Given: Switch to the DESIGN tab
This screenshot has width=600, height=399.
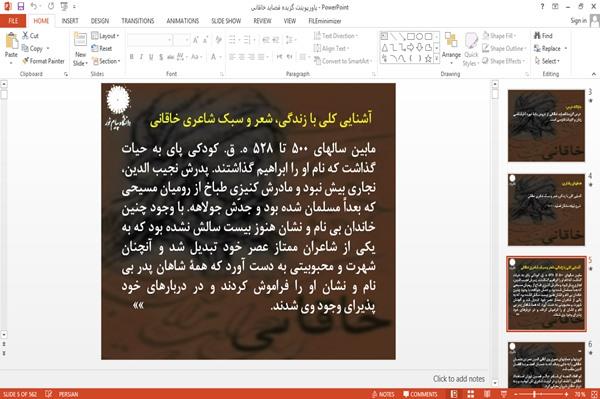Looking at the screenshot, I should tap(99, 21).
